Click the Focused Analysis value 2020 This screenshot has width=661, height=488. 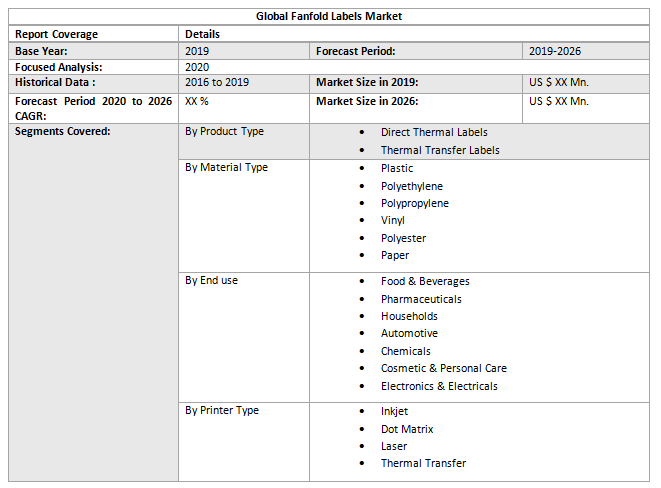point(197,67)
